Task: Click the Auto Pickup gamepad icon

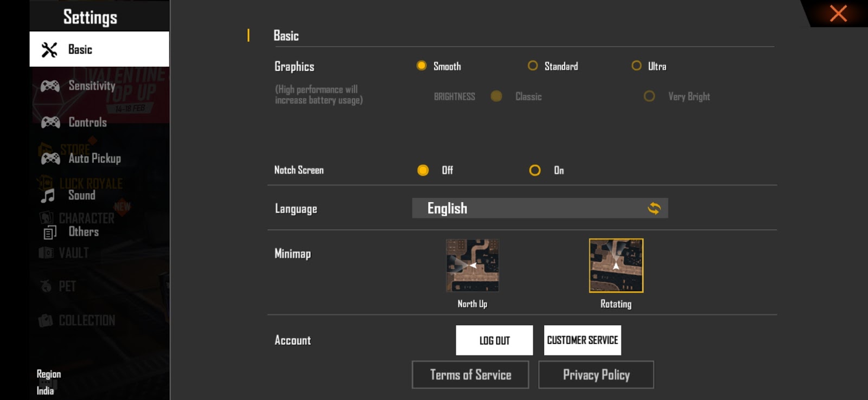Action: click(50, 158)
